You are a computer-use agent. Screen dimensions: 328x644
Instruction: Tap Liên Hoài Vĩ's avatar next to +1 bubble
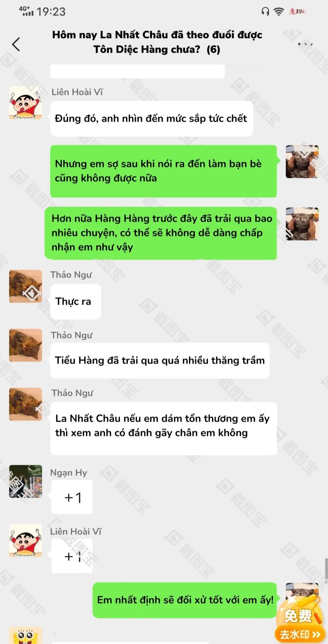point(26,540)
